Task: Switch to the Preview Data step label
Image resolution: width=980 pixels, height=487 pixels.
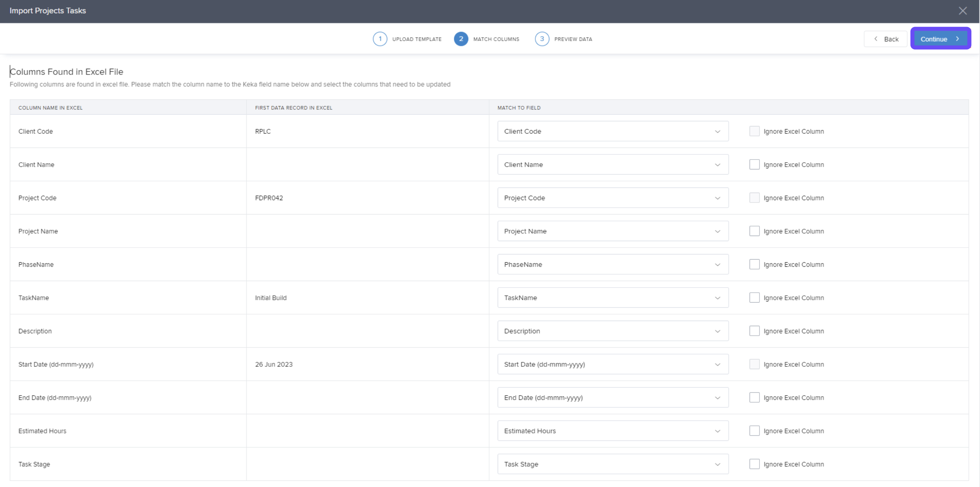Action: click(573, 39)
